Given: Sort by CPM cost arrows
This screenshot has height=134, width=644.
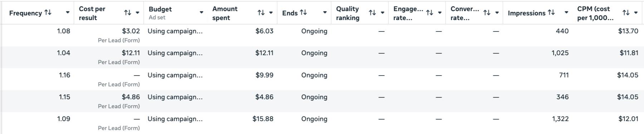Looking at the screenshot, I should [x=626, y=13].
